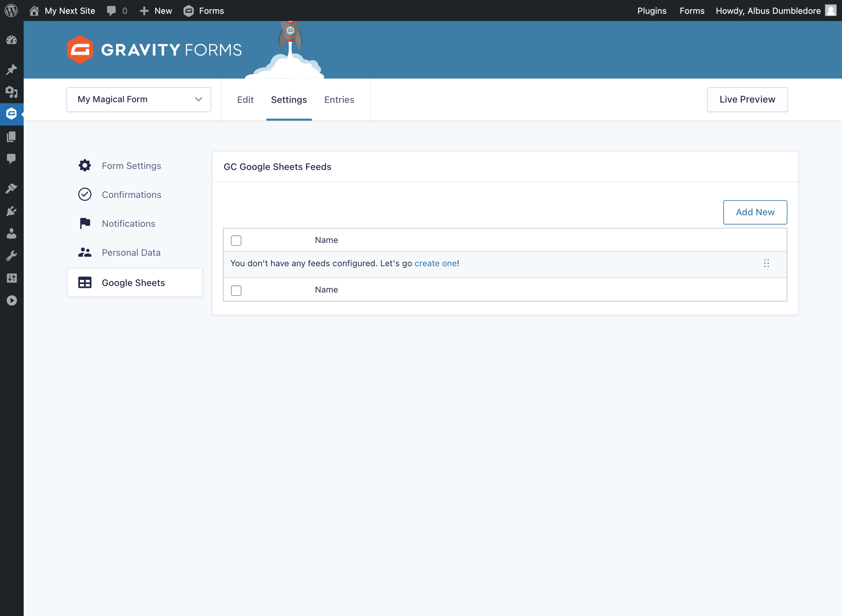Open the Posts pushpin sidebar icon
The image size is (842, 616).
[x=12, y=69]
